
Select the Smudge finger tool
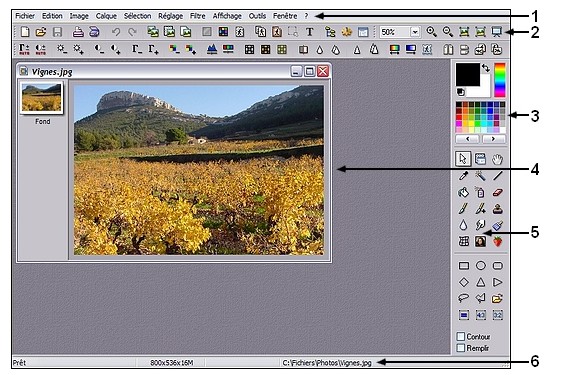tap(480, 225)
